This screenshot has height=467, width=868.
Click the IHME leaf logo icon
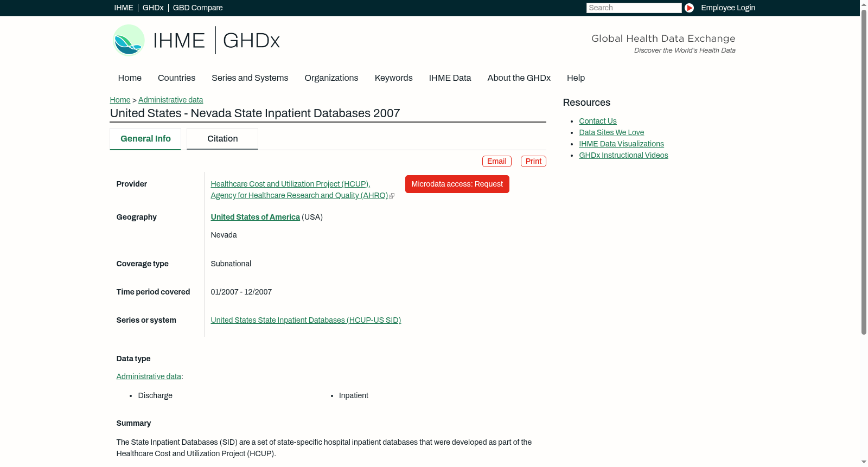(129, 40)
